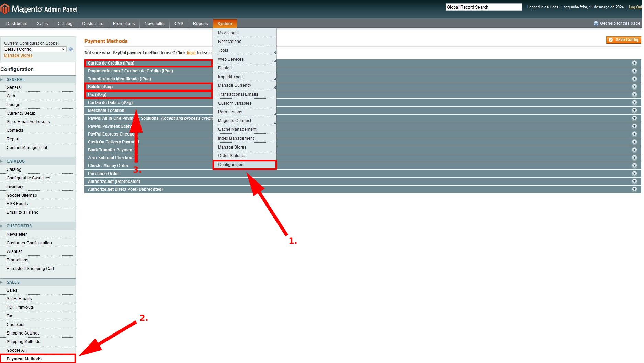Expand PayPal Payment Gateways arrow icon
The image size is (644, 363).
[634, 126]
